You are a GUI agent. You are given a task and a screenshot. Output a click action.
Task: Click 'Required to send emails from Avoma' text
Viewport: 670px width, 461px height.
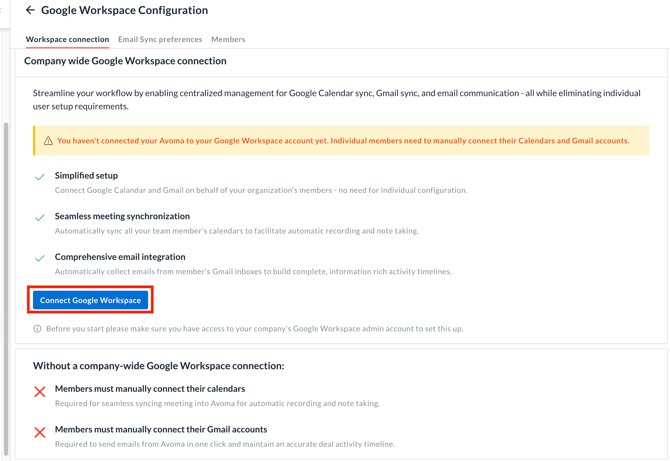(x=225, y=444)
